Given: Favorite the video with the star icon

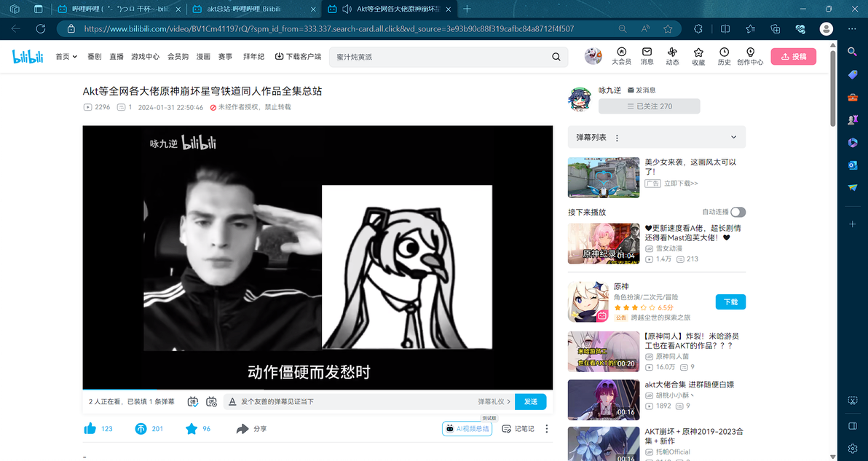Looking at the screenshot, I should click(x=192, y=428).
